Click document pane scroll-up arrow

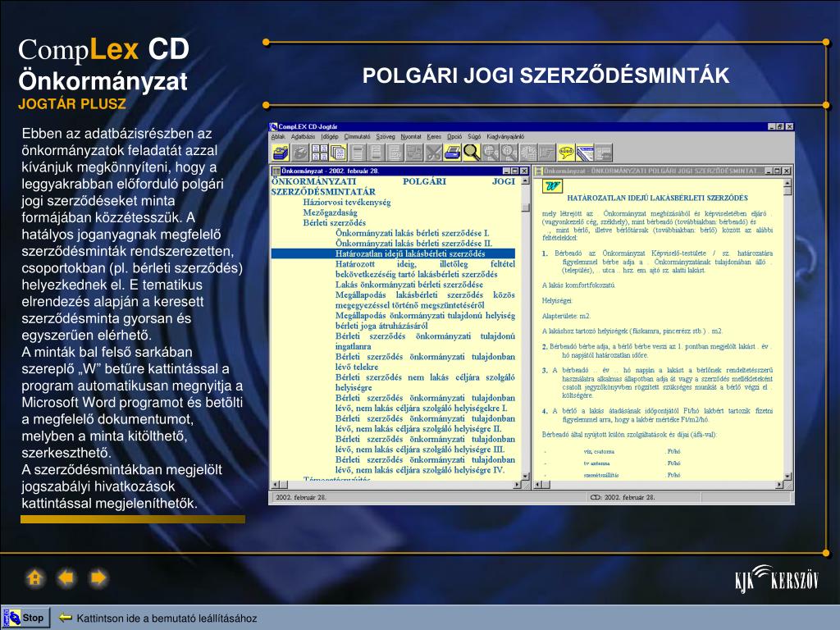pyautogui.click(x=787, y=182)
